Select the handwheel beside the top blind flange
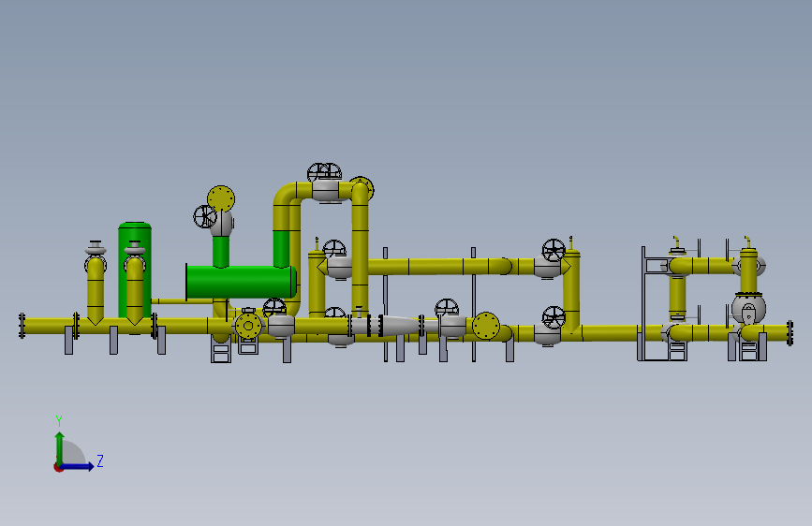Image resolution: width=812 pixels, height=526 pixels. [205, 216]
